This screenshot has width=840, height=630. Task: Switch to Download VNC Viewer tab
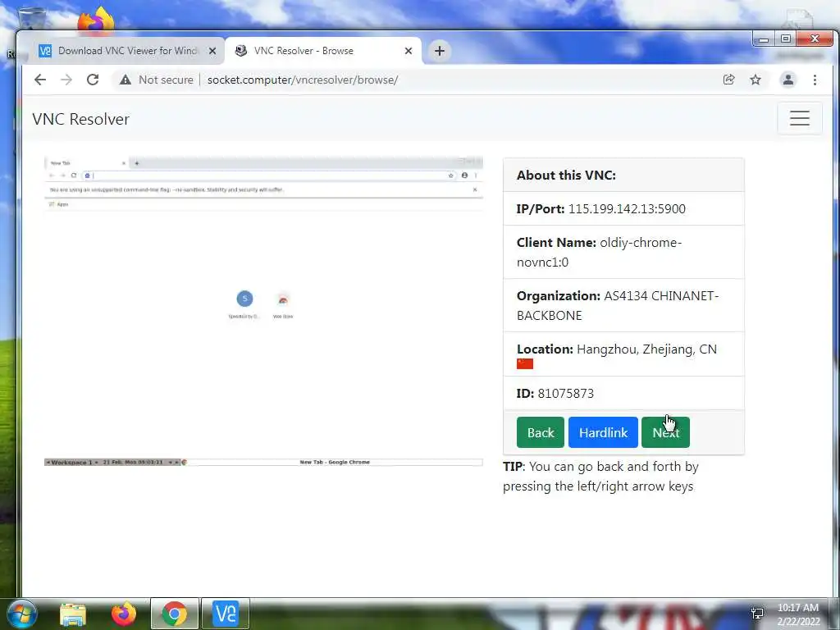click(127, 51)
